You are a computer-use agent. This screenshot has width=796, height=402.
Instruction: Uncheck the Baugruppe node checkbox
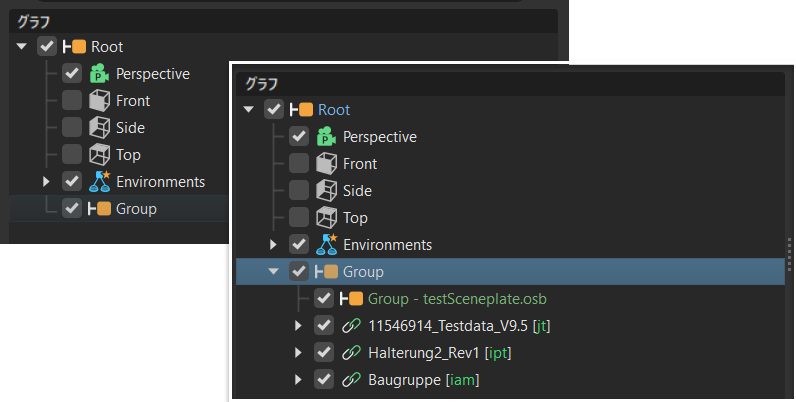pyautogui.click(x=323, y=380)
